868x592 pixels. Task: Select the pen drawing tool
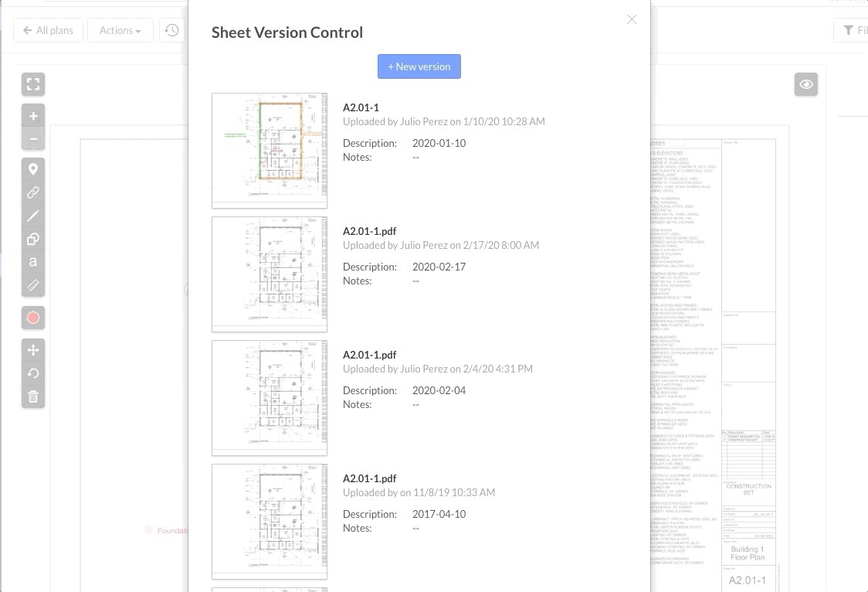pyautogui.click(x=33, y=216)
